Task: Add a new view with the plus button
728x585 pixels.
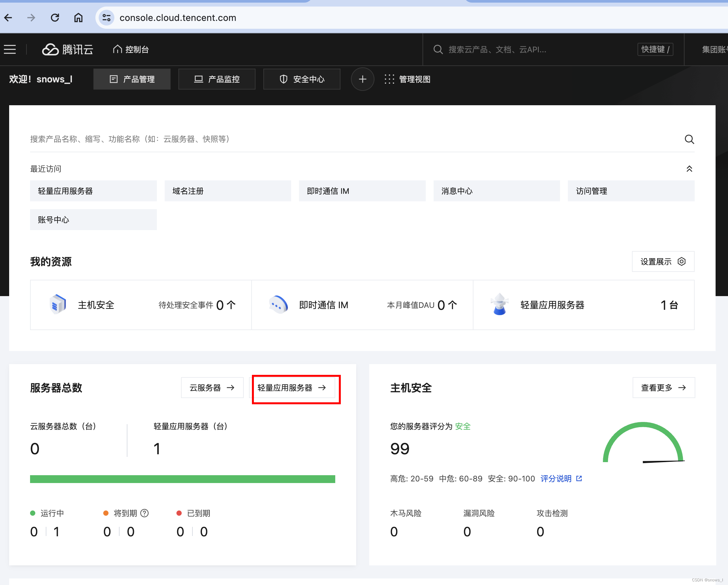Action: point(363,79)
